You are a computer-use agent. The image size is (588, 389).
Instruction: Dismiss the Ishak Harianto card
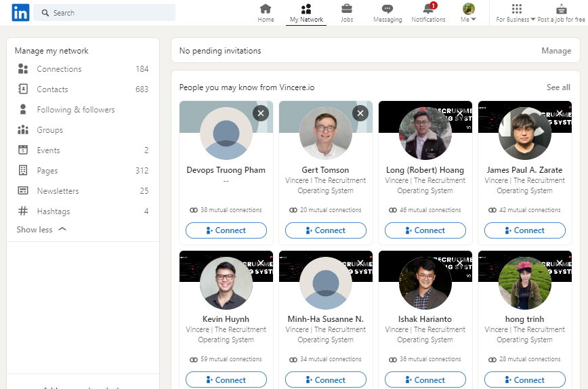(460, 263)
